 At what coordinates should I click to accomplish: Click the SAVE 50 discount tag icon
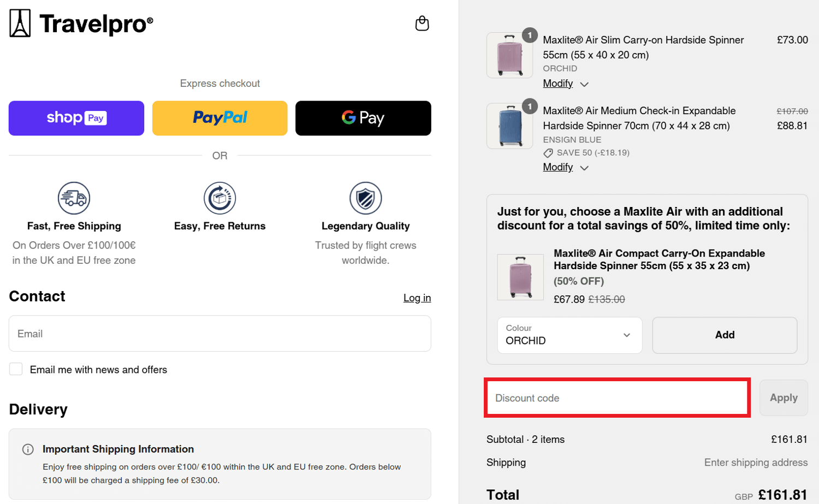tap(548, 153)
